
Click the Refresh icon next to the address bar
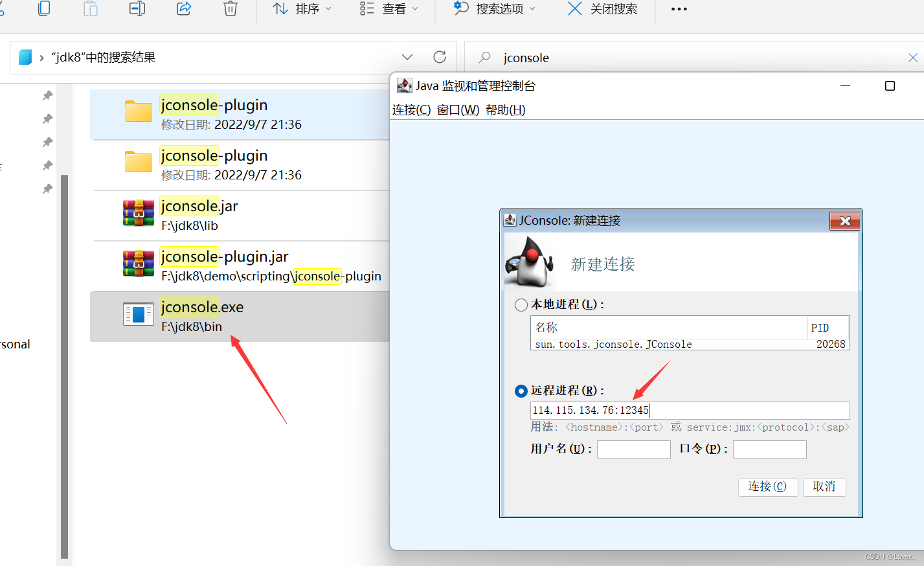click(x=440, y=57)
